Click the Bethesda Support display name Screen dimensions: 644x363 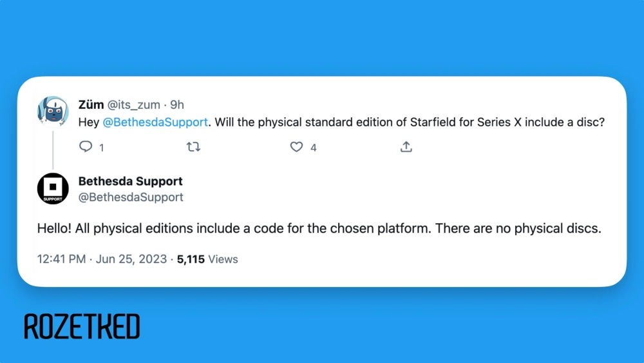click(130, 181)
